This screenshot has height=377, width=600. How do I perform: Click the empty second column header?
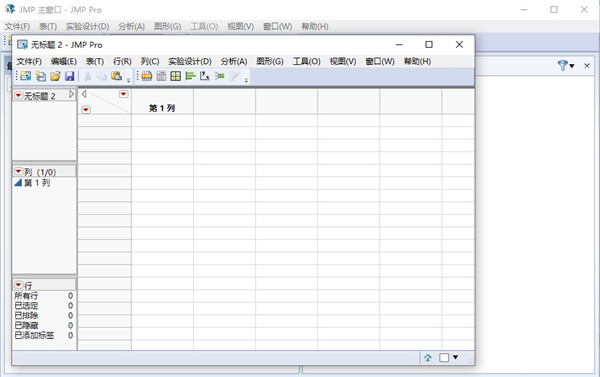pos(225,102)
